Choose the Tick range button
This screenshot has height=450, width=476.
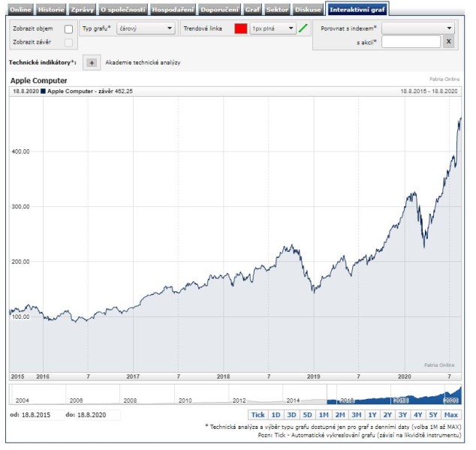coord(258,415)
